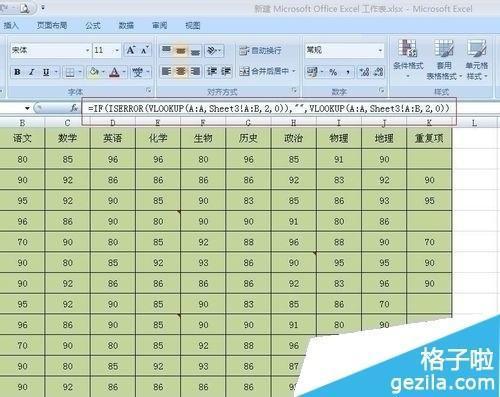Click the insert function fx button
The width and height of the screenshot is (500, 397).
[74, 108]
